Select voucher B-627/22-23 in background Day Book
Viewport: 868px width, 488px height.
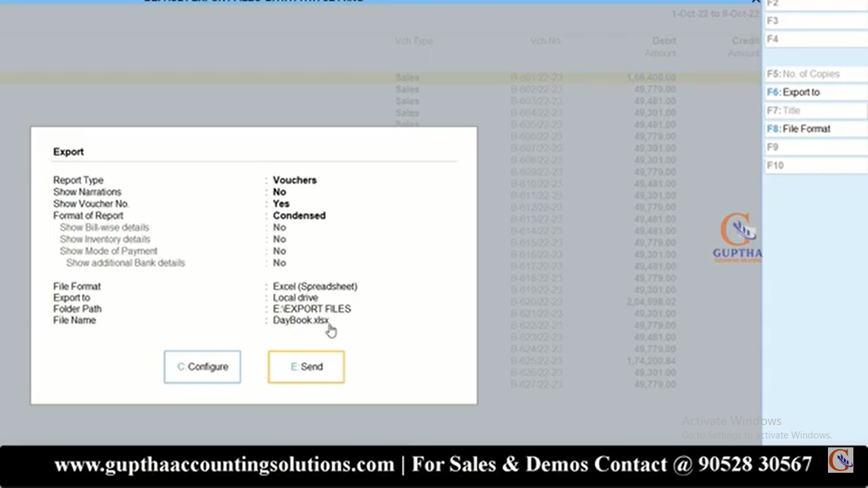(x=536, y=384)
